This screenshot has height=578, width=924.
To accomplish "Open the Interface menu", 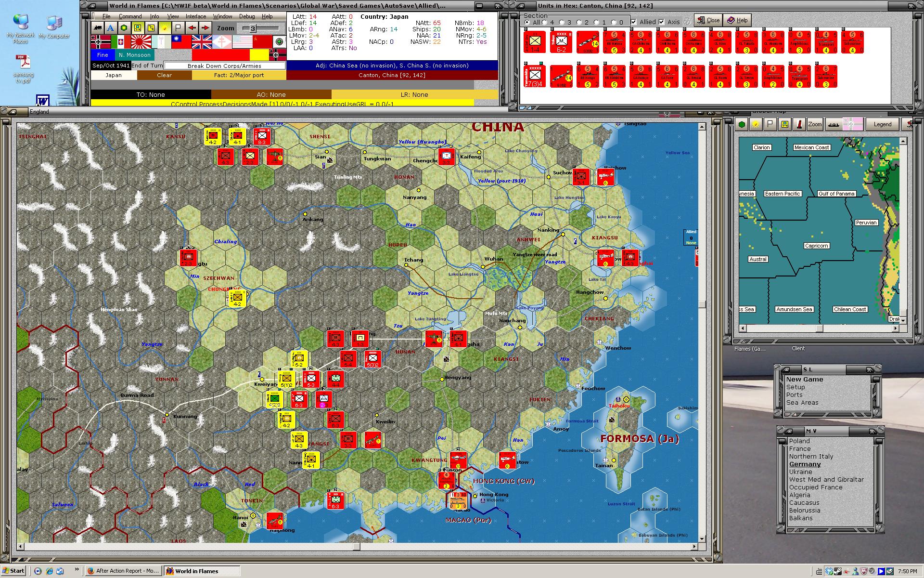I will tap(196, 16).
